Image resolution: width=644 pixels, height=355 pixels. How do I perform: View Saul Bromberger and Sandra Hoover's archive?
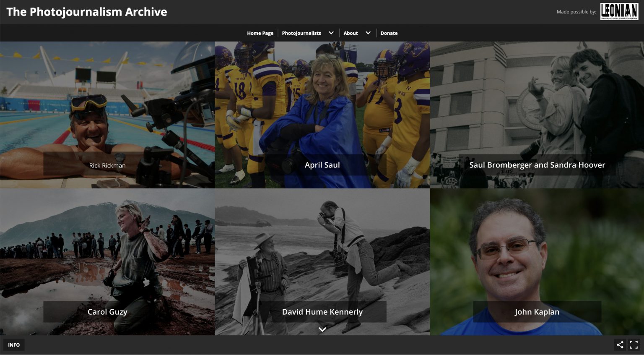tap(537, 115)
